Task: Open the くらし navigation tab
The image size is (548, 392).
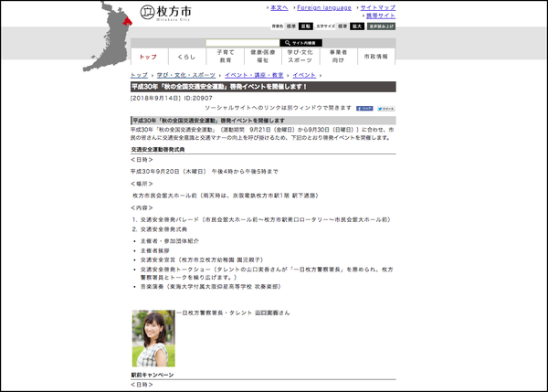Action: [x=187, y=56]
